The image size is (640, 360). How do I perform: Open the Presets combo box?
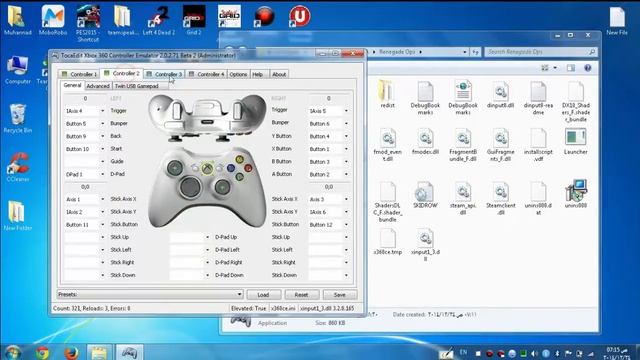tap(150, 294)
